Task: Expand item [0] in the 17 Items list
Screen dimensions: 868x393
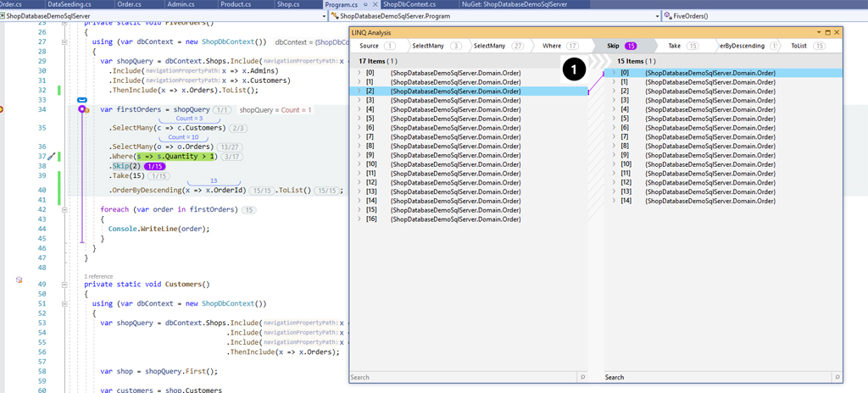Action: tap(359, 73)
